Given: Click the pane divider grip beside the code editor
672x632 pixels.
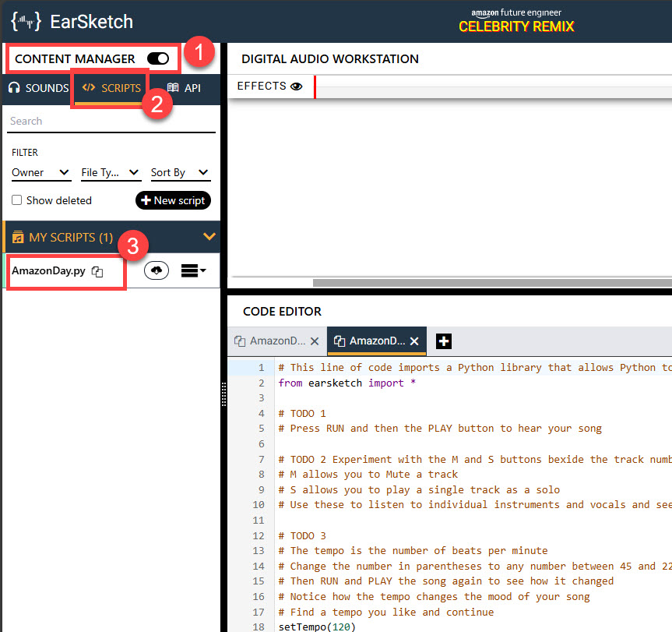Looking at the screenshot, I should click(x=223, y=394).
